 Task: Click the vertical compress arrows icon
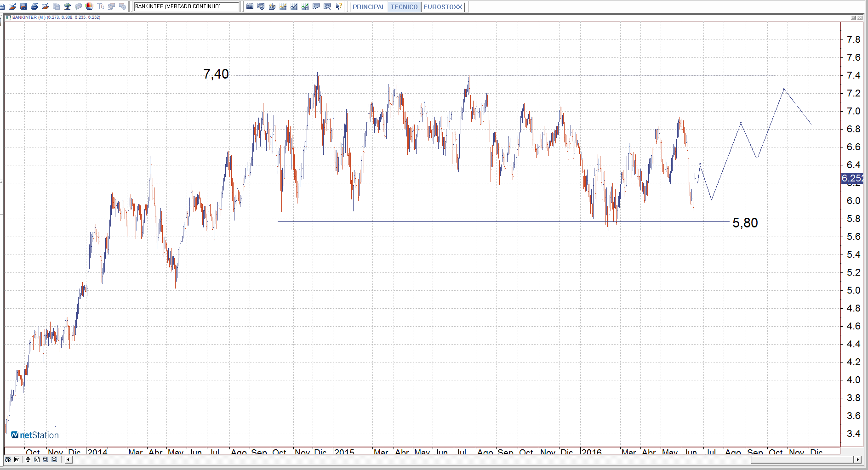pos(28,459)
